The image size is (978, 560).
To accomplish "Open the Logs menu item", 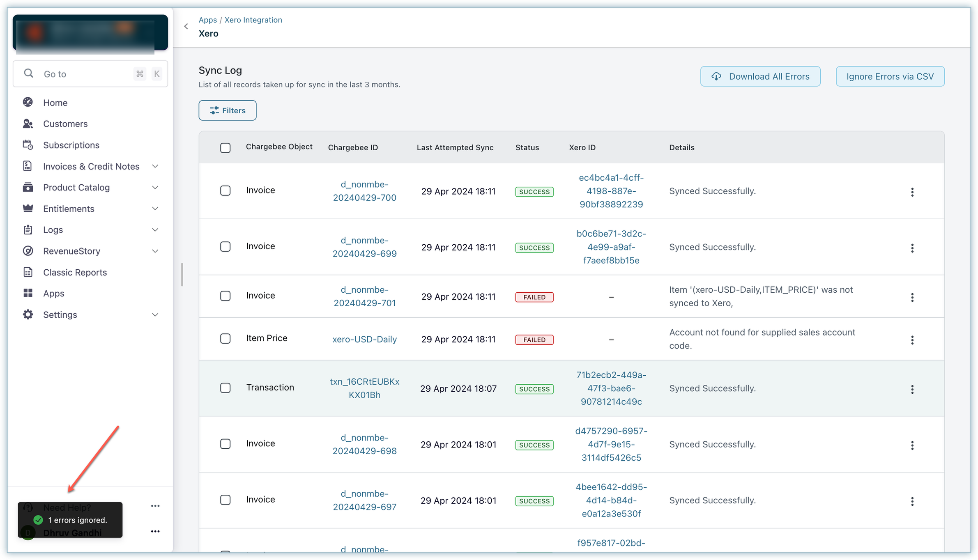I will (x=53, y=230).
